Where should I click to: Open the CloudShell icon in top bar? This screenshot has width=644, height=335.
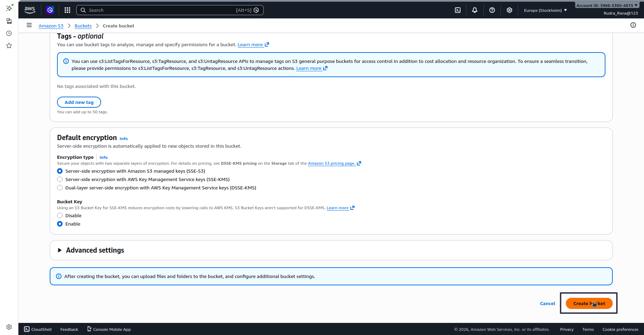pos(458,10)
